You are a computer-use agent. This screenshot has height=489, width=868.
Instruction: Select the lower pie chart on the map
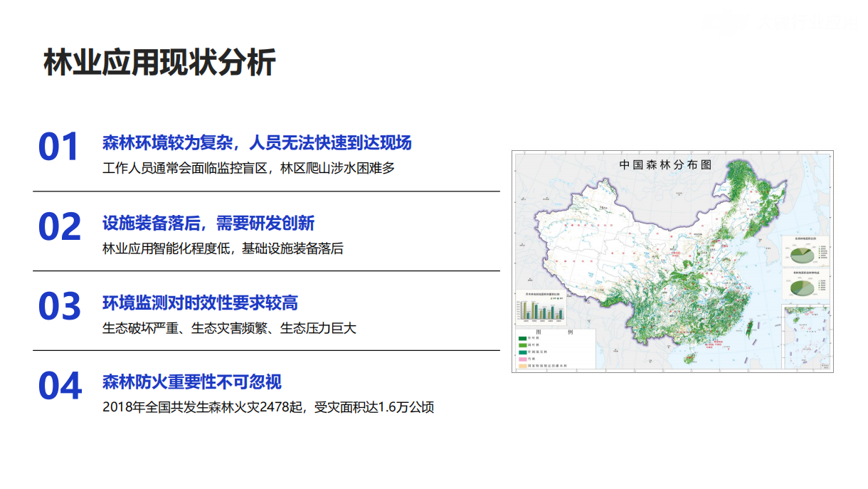point(801,287)
